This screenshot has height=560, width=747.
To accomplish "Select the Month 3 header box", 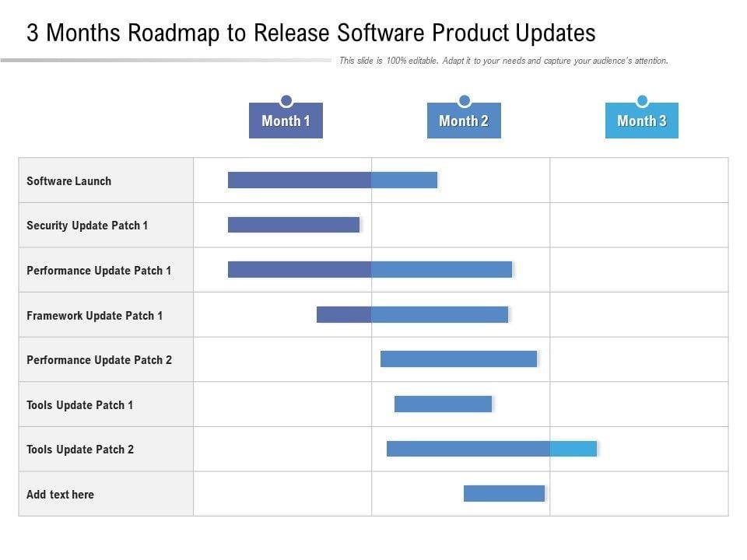I will click(x=642, y=121).
